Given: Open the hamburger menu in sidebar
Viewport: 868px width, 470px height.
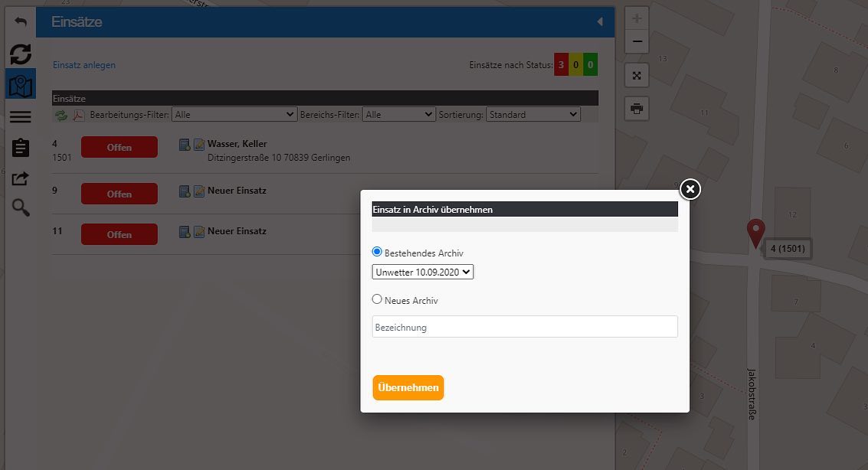Looking at the screenshot, I should pos(21,116).
